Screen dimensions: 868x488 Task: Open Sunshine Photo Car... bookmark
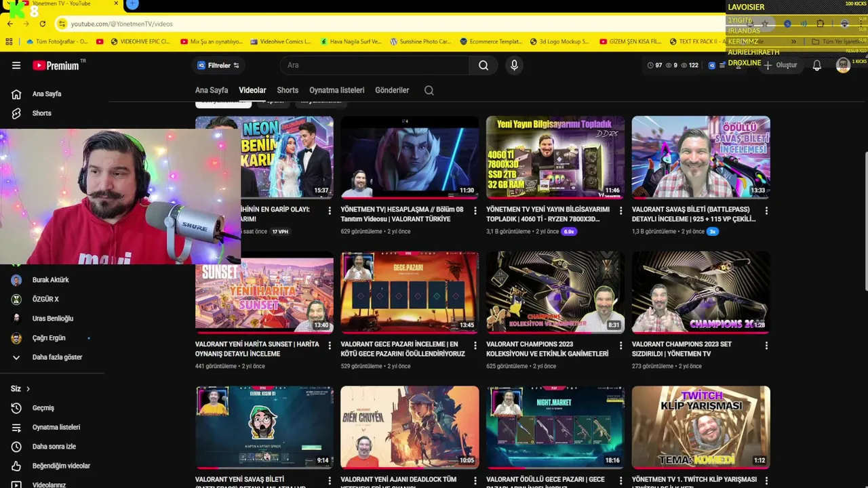(420, 41)
